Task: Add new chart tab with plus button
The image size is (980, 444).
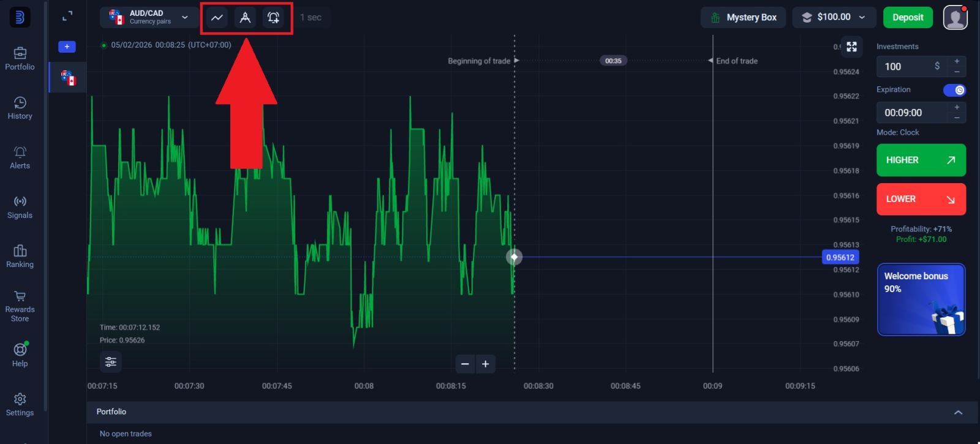Action: (67, 47)
